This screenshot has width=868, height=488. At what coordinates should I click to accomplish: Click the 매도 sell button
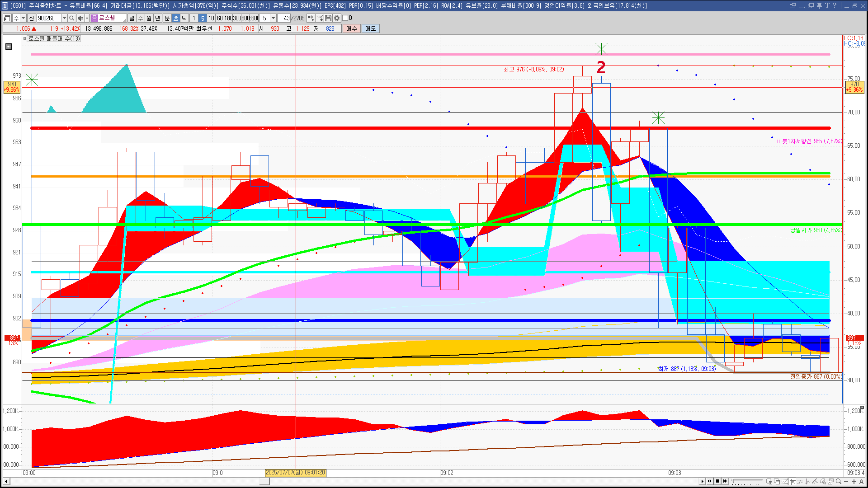tap(370, 28)
